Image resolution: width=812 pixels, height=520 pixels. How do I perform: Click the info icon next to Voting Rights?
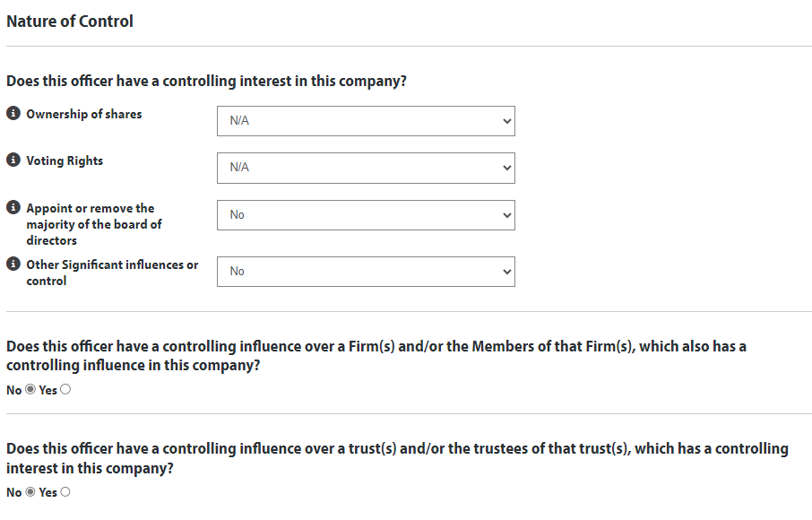point(13,160)
